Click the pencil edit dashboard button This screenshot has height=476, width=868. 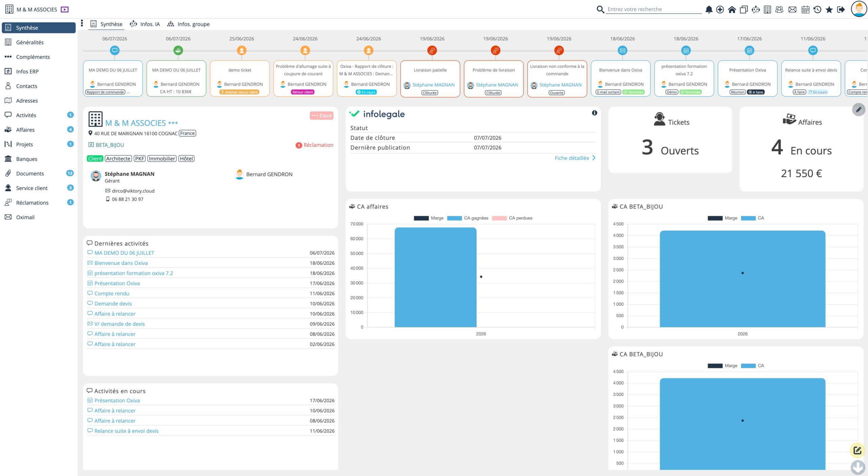pyautogui.click(x=859, y=110)
